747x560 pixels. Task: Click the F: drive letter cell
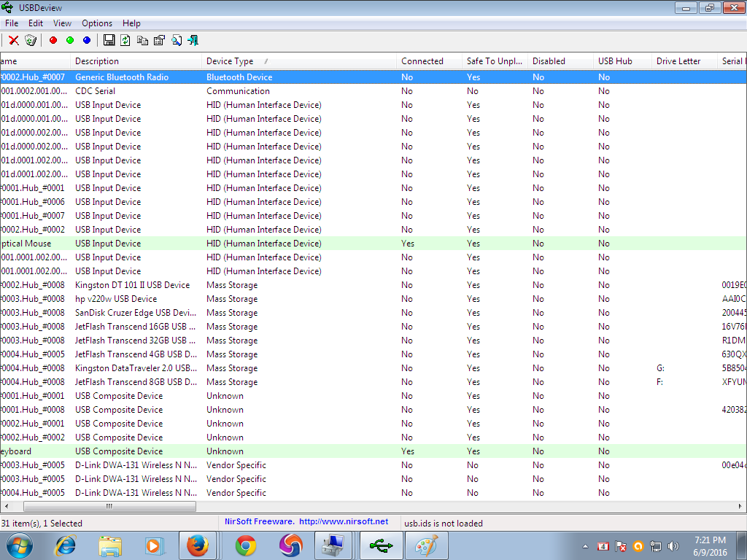[659, 382]
